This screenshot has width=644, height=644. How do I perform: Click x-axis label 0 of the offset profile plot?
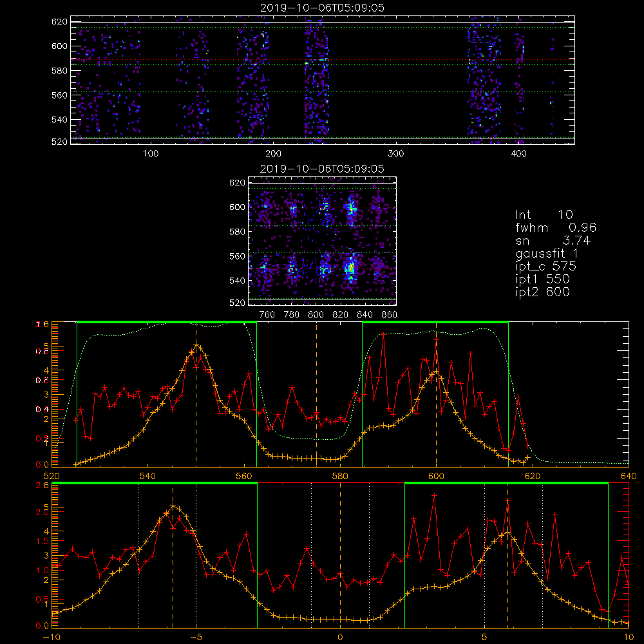340,638
